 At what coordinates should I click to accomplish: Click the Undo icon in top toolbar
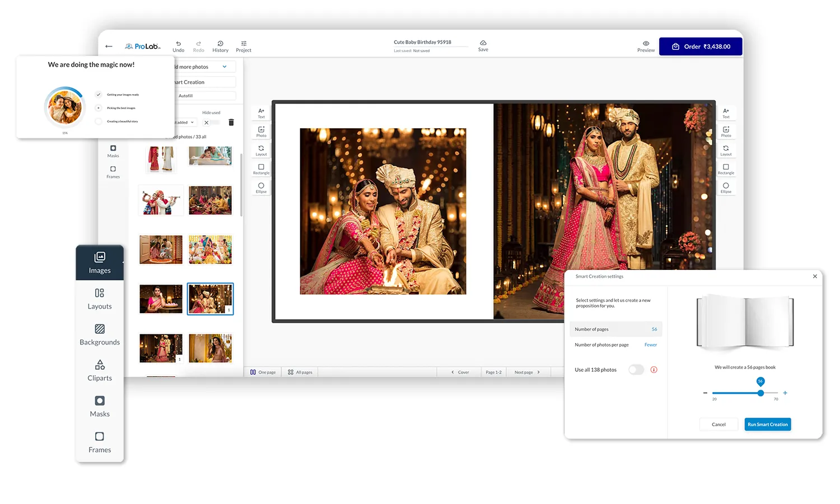tap(178, 44)
